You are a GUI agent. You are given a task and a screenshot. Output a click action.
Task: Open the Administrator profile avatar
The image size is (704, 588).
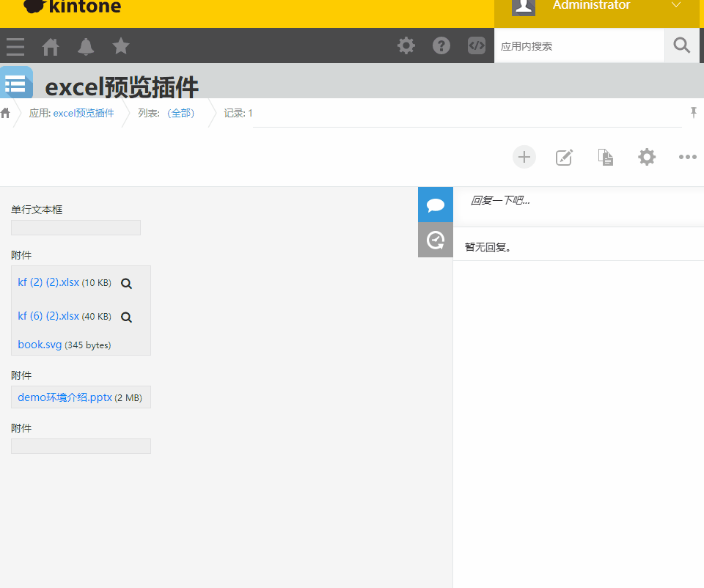524,7
